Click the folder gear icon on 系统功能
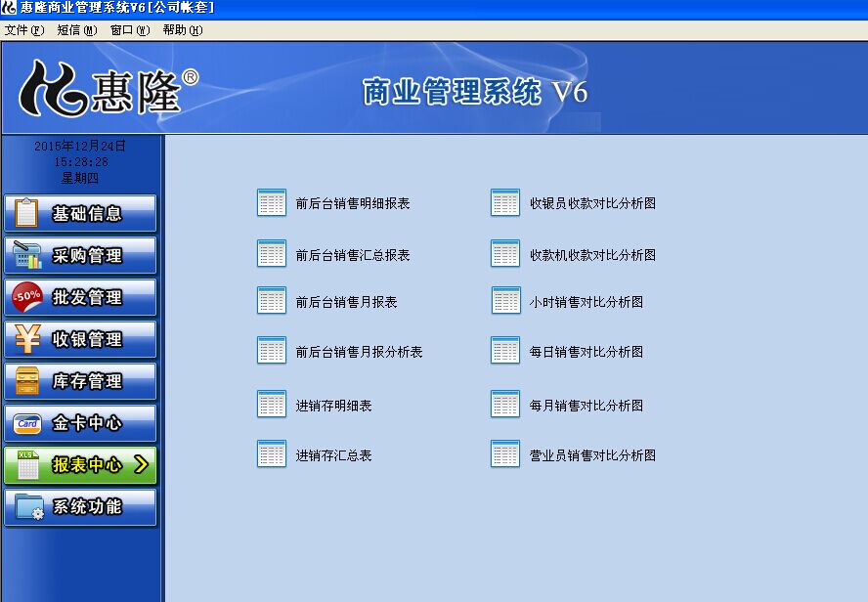The width and height of the screenshot is (868, 602). click(29, 506)
